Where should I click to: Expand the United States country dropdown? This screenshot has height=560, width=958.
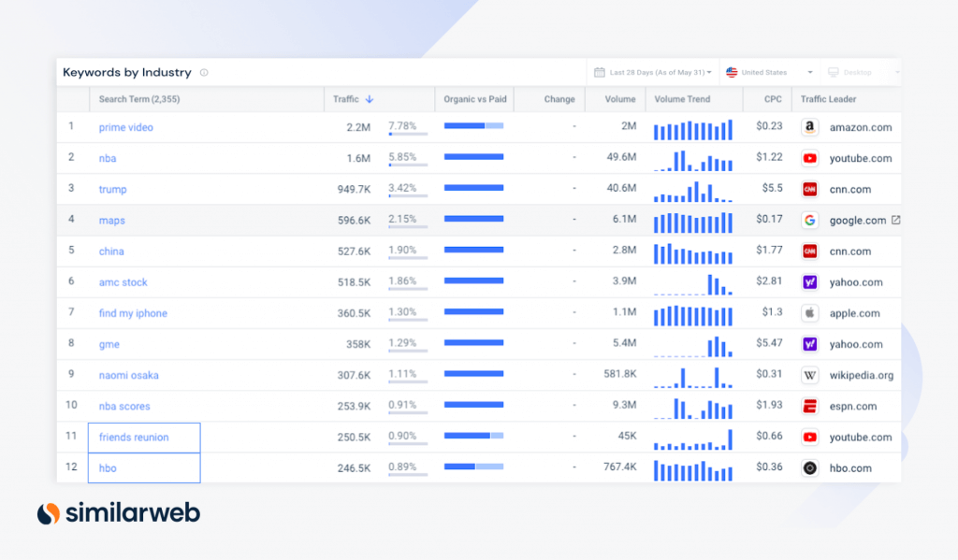[770, 72]
